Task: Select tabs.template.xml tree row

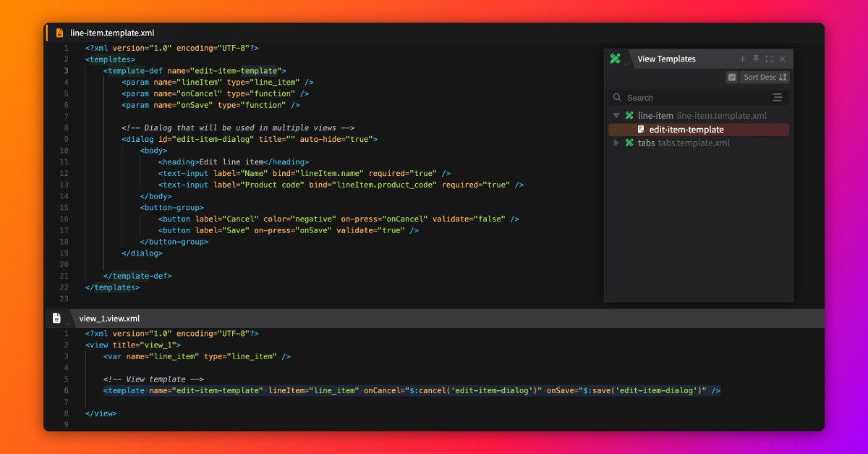Action: tap(699, 143)
